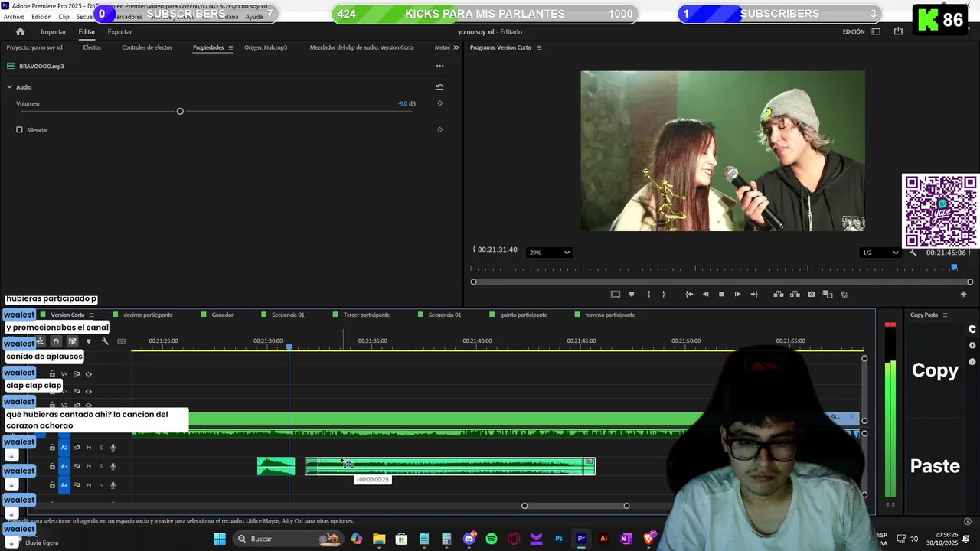This screenshot has height=551, width=980.
Task: Open the comparison view button
Action: (x=828, y=294)
